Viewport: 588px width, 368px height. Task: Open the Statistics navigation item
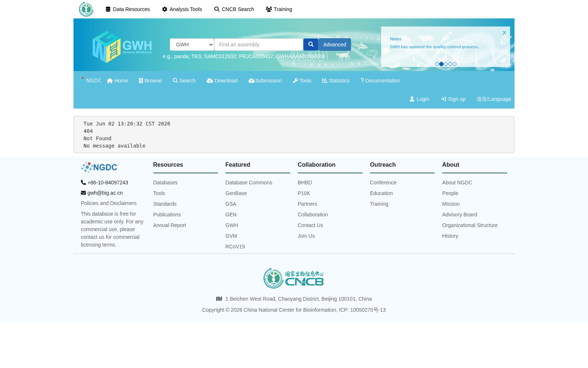(x=336, y=81)
